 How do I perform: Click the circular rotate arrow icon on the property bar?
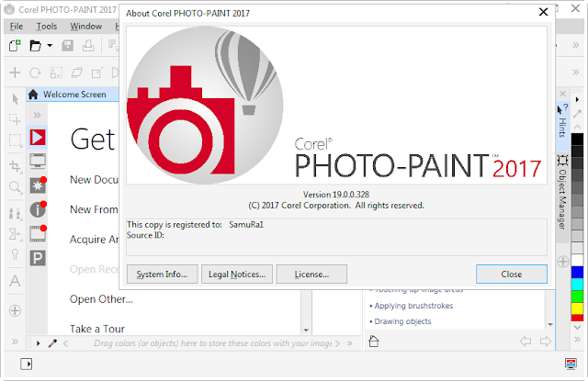[x=35, y=73]
